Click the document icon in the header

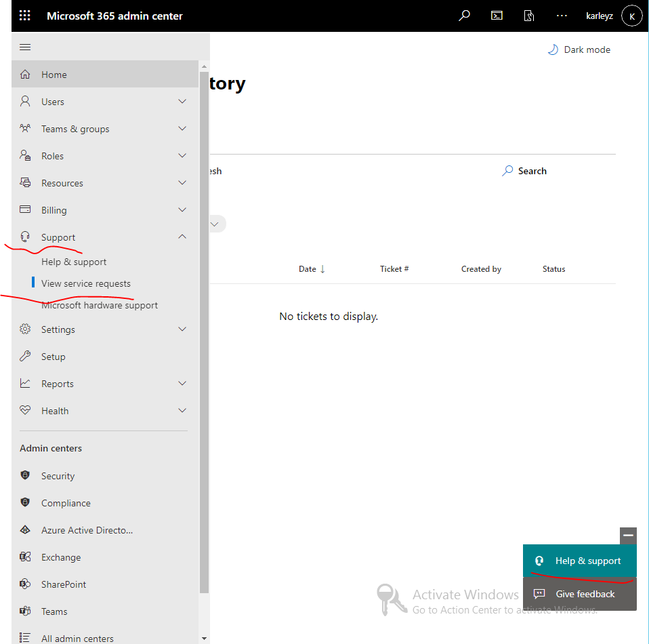529,16
